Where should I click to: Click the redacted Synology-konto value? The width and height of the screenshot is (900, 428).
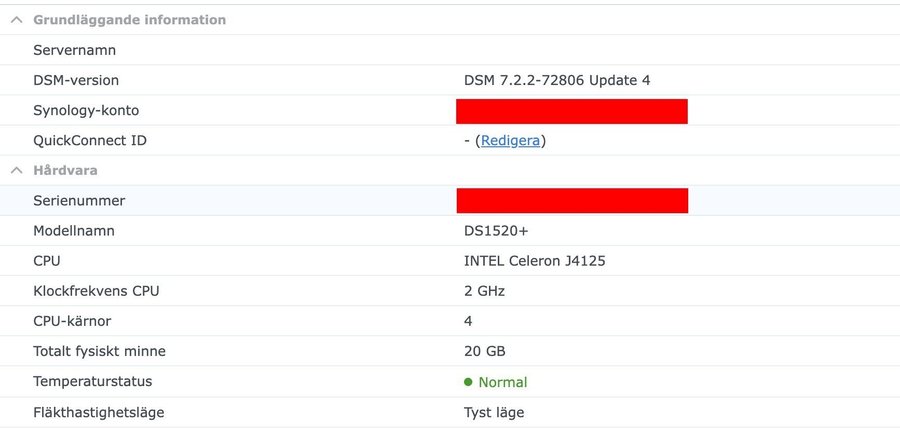tap(571, 111)
